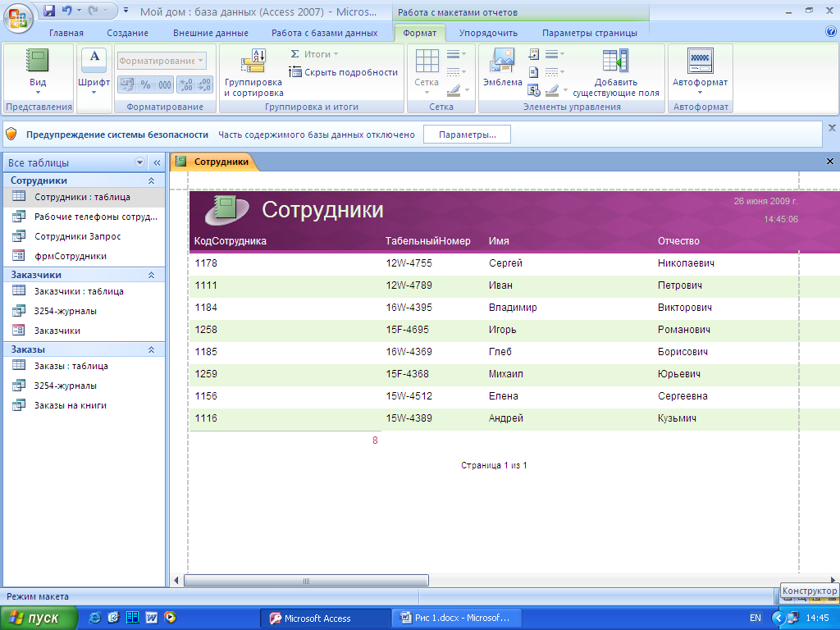Increase decimal places icon
840x630 pixels.
click(x=186, y=84)
